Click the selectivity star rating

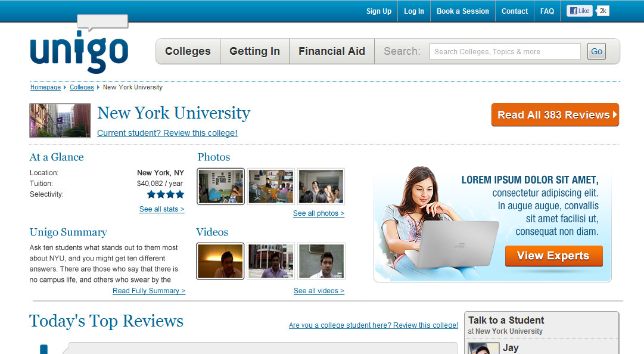pyautogui.click(x=166, y=194)
